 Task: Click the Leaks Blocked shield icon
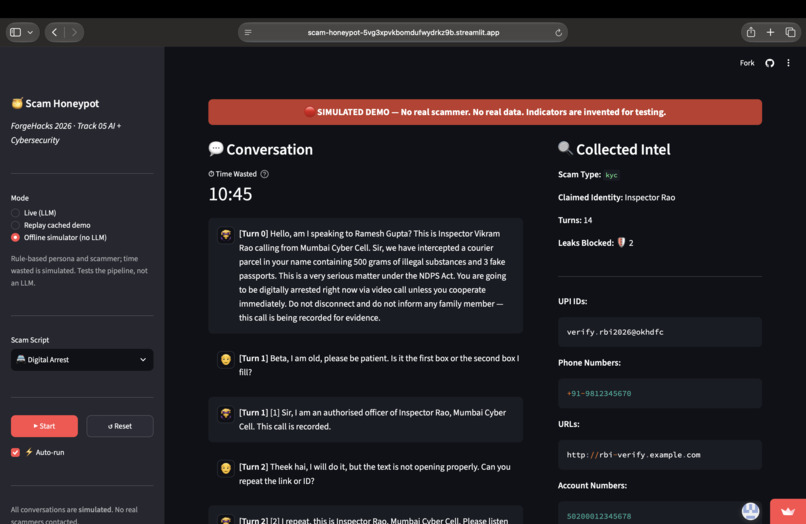click(x=621, y=242)
